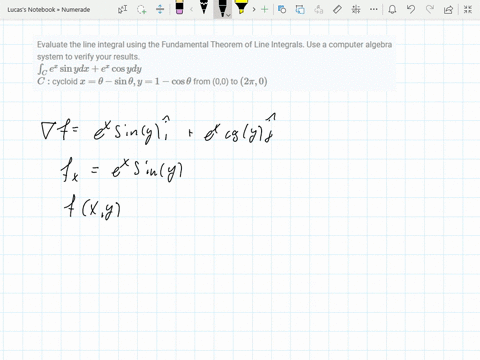Redo the last undone action
The image size is (480, 360).
[x=430, y=9]
